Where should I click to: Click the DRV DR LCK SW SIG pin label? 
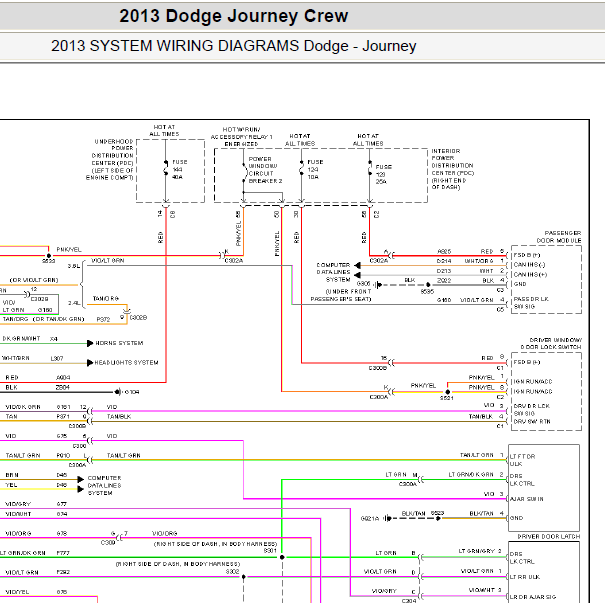click(x=532, y=410)
